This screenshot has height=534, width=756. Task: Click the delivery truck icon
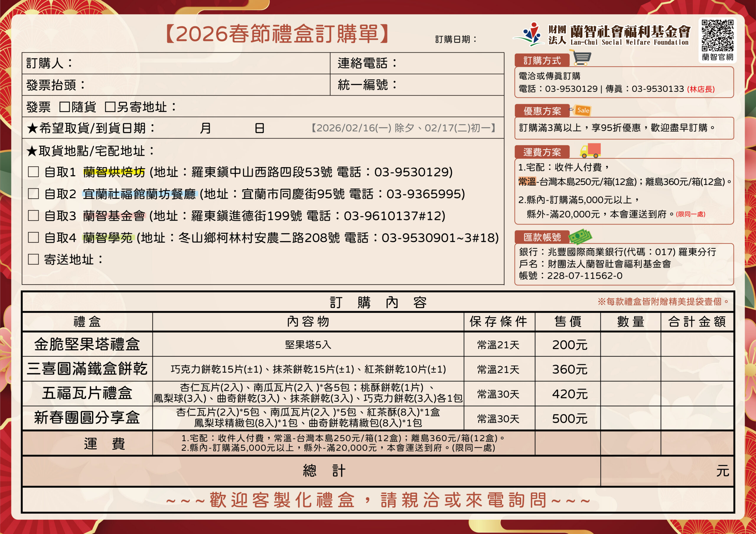tap(590, 151)
